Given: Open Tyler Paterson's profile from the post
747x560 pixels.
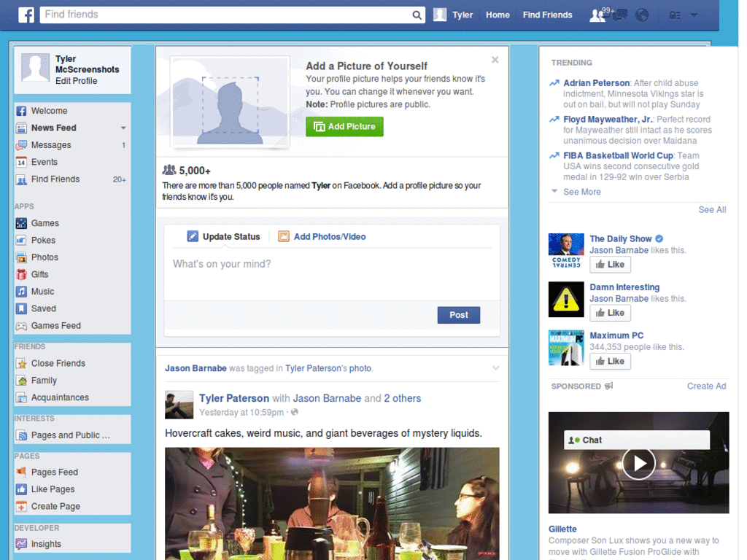Looking at the screenshot, I should click(x=234, y=399).
